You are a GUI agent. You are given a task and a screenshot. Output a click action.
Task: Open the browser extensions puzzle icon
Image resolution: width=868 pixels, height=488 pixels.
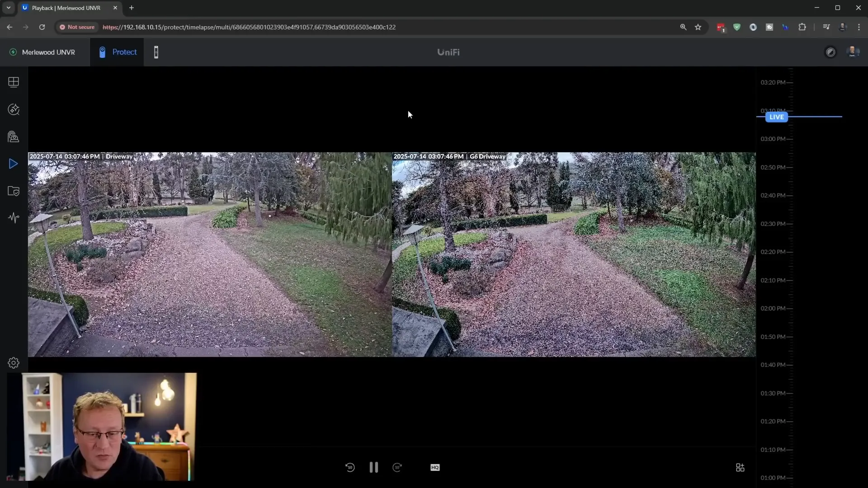click(802, 27)
